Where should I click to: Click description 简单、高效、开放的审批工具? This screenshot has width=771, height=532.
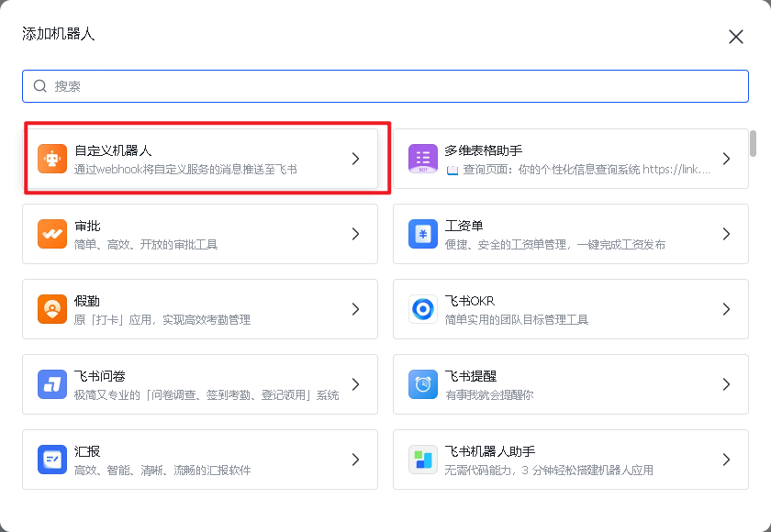(146, 245)
